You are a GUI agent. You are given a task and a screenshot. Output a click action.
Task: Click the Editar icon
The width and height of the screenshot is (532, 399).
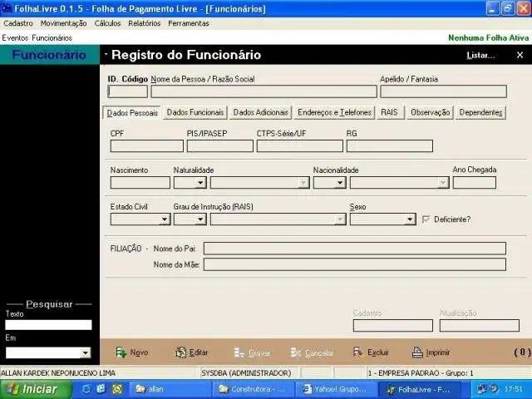coord(180,352)
